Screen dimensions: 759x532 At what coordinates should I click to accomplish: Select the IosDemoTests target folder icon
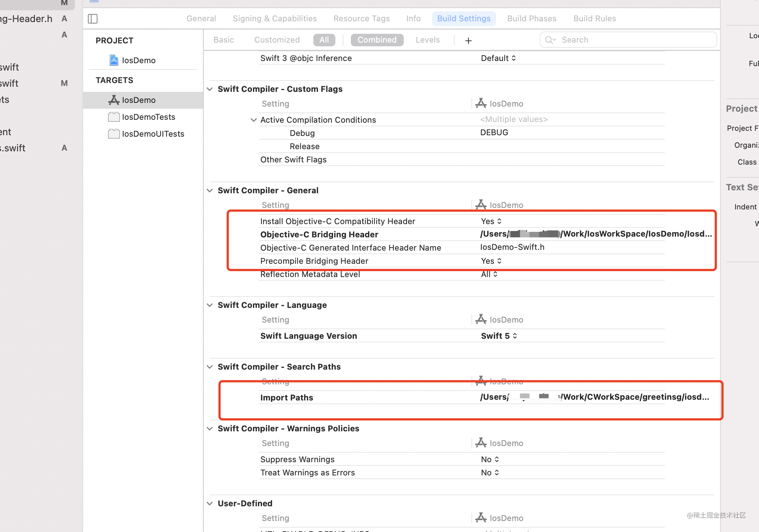[114, 117]
